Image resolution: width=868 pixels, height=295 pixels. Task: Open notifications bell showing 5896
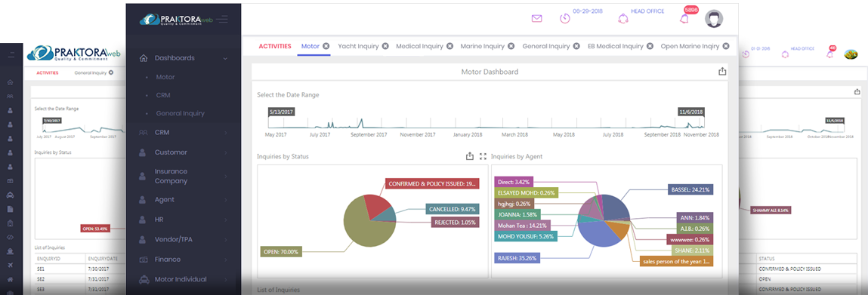684,19
